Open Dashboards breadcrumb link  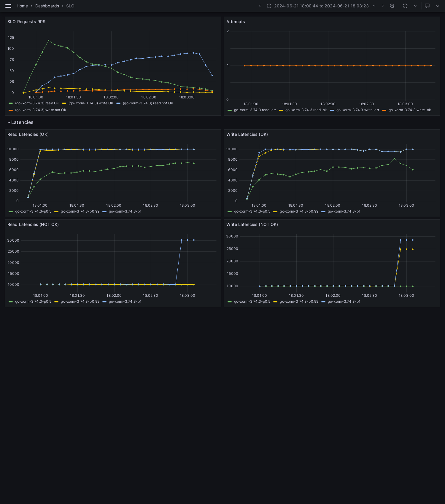(x=47, y=6)
